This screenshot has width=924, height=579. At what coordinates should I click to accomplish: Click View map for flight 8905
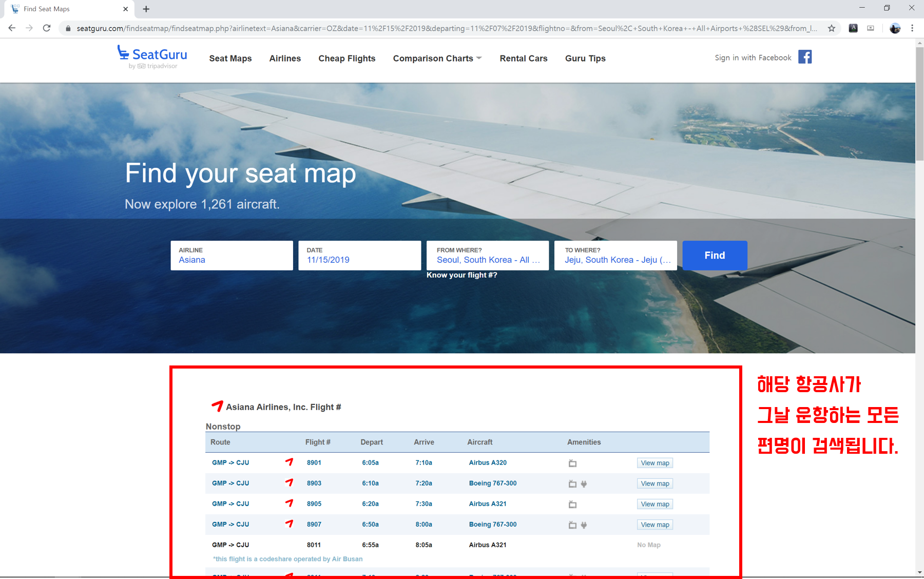(655, 504)
